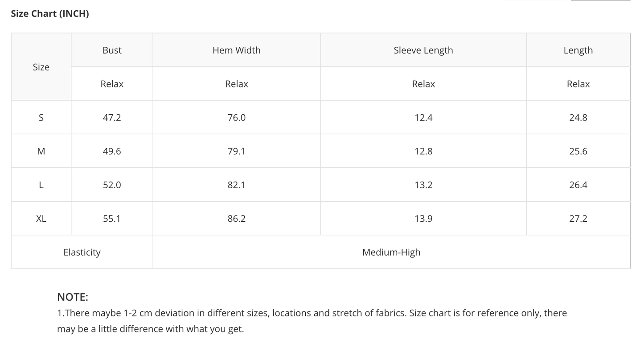Viewport: 644px width, 340px height.
Task: Select the Sleeve Length column header
Action: click(423, 50)
